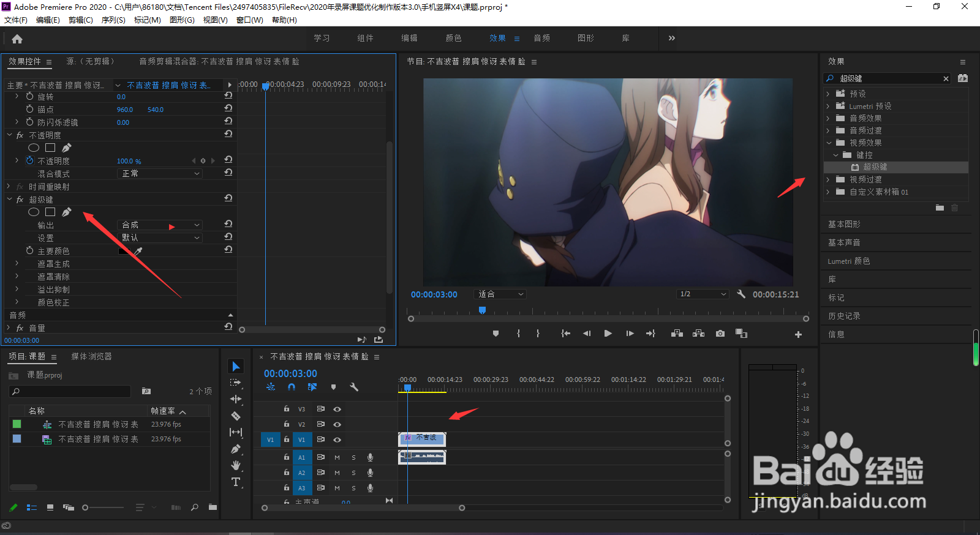This screenshot has height=535, width=980.
Task: Click the project panel search field
Action: [x=70, y=391]
